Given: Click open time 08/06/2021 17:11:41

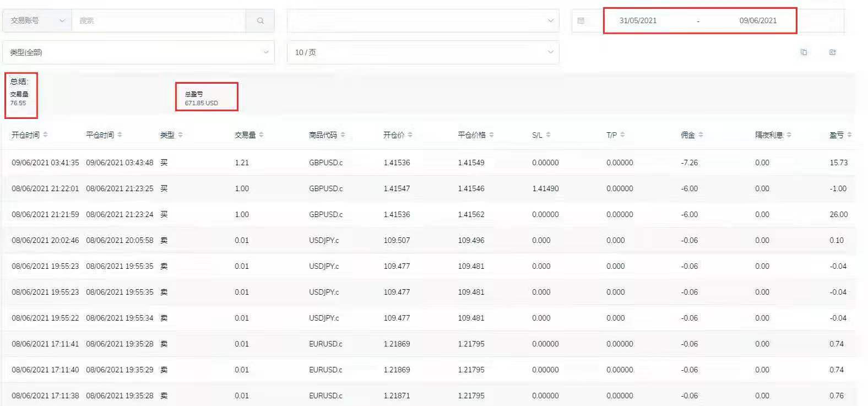Looking at the screenshot, I should point(45,344).
